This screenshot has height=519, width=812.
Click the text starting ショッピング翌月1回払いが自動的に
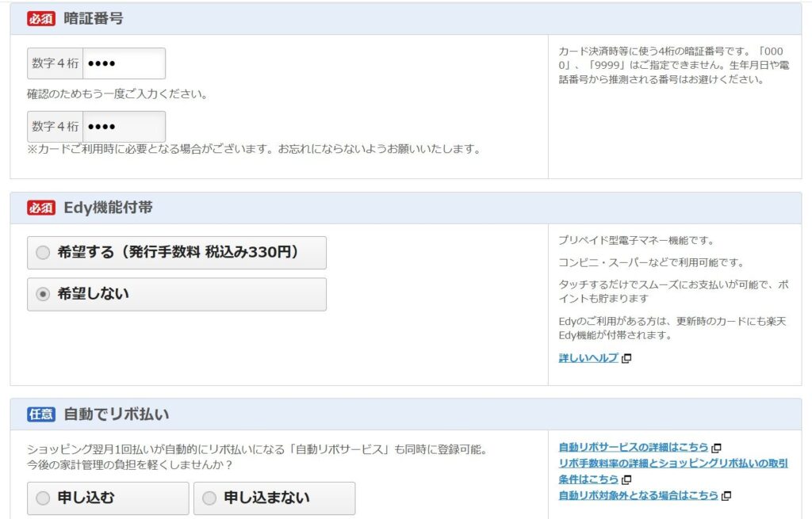point(258,449)
